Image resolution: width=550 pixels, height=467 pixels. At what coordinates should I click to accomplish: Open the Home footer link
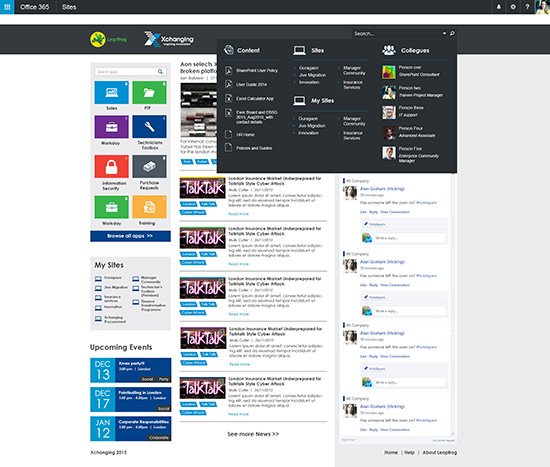click(x=391, y=453)
